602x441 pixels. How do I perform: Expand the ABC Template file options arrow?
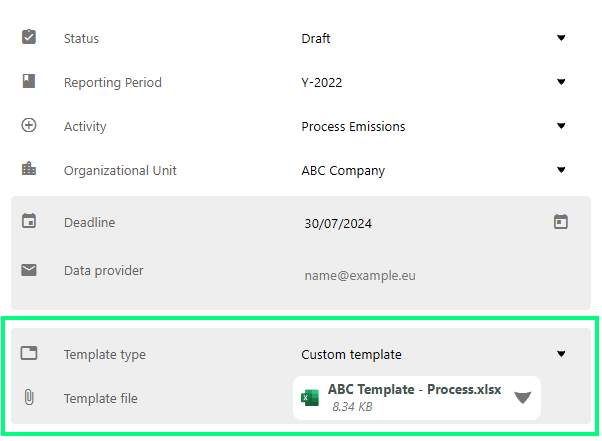(523, 398)
